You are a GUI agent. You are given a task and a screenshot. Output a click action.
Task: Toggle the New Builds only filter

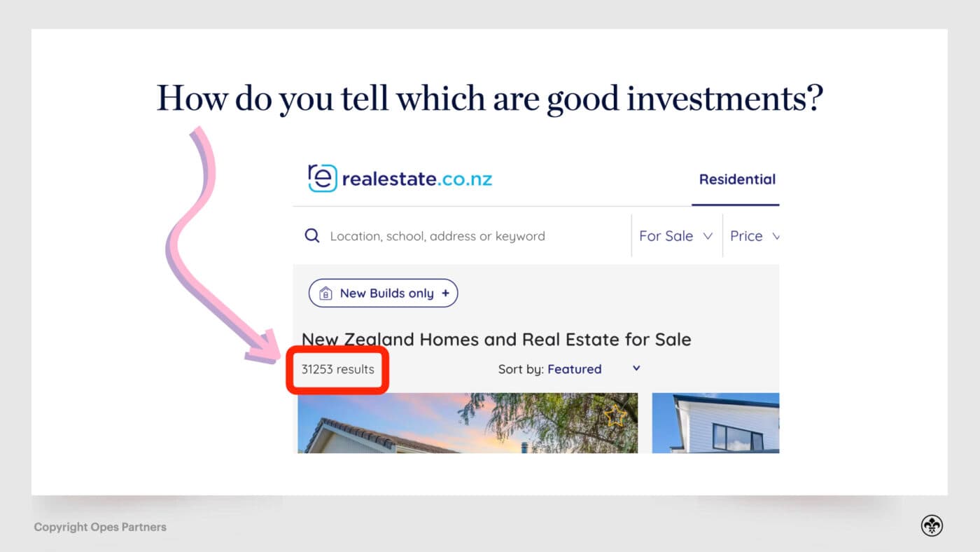click(383, 293)
